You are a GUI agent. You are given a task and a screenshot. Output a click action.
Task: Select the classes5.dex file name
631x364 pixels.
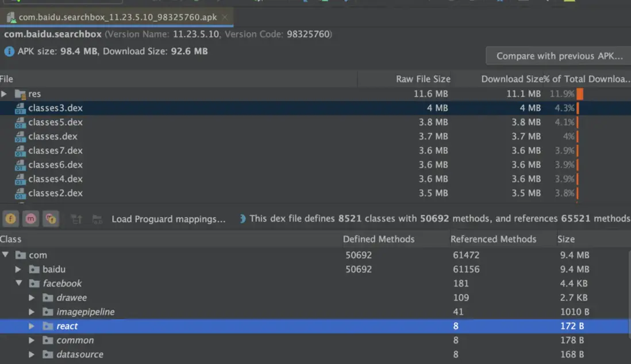click(55, 122)
